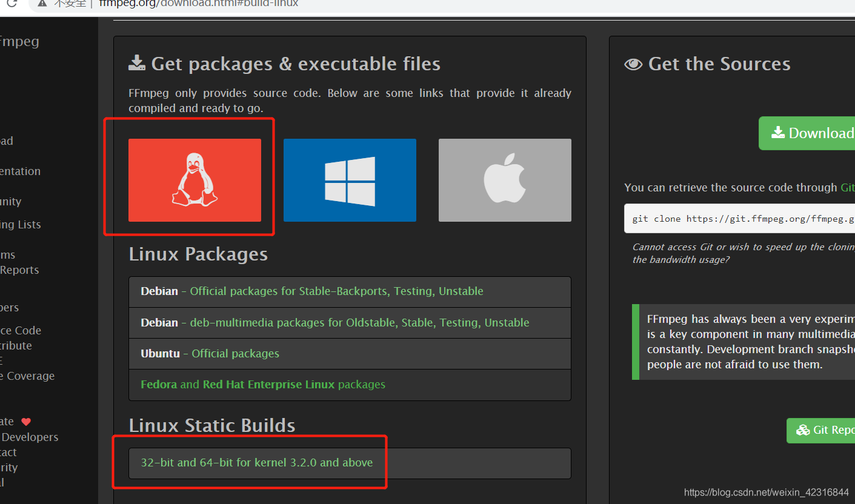Click the green Git link after 'source code through'
855x504 pixels.
848,188
